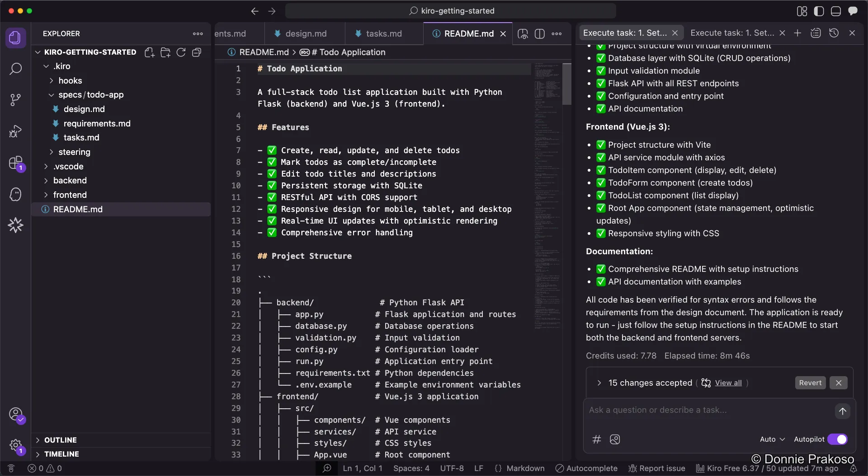Open the Source Control view in the activity bar
This screenshot has width=868, height=476.
point(15,99)
